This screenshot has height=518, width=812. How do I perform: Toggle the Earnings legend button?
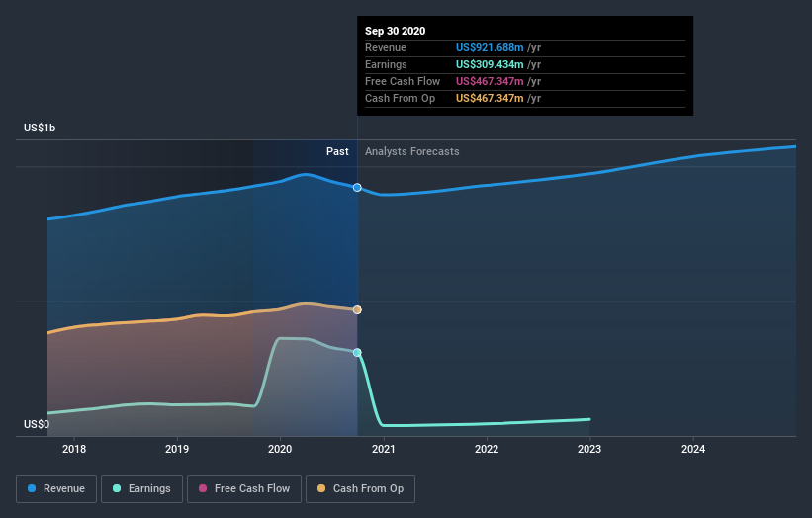[x=141, y=489]
